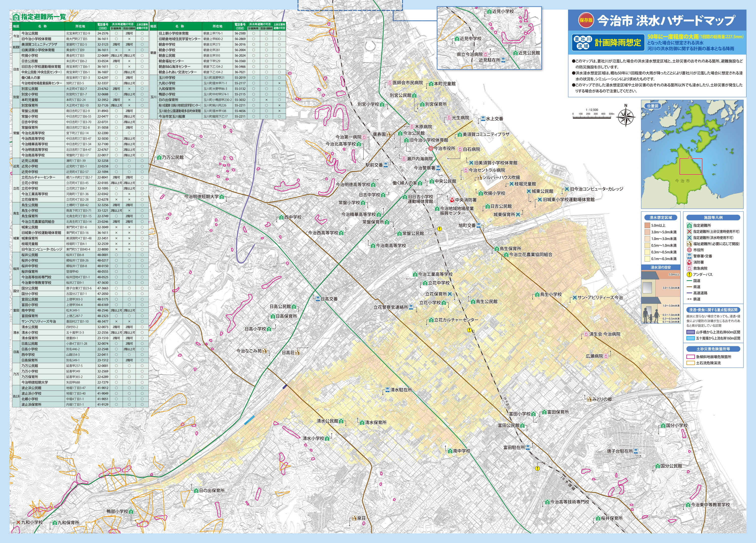Click the 急傾斜地崩壊危険箇所 pink outline swatch

click(691, 357)
